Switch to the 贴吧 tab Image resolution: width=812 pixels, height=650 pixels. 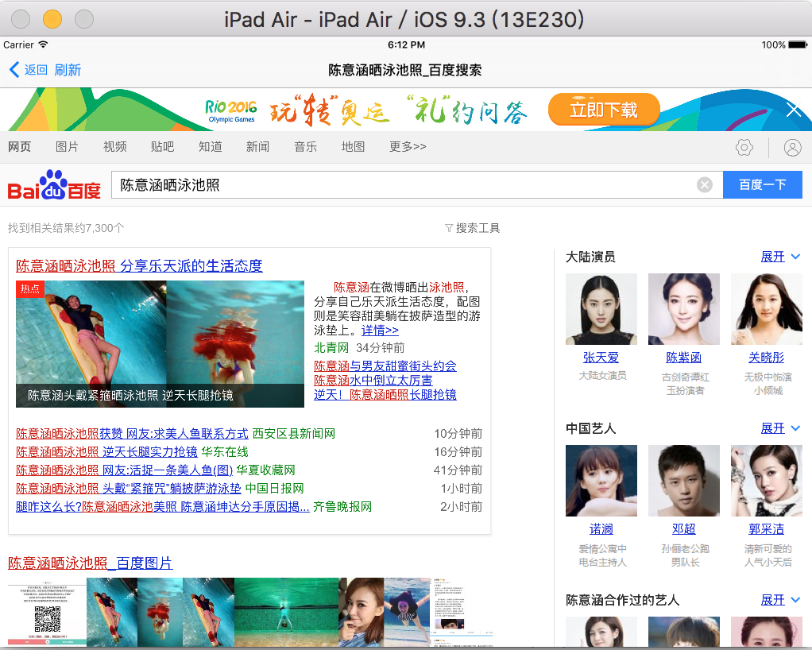pos(163,146)
